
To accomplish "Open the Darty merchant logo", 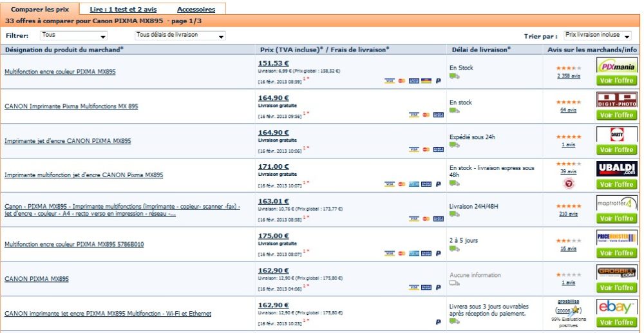I will pos(616,134).
